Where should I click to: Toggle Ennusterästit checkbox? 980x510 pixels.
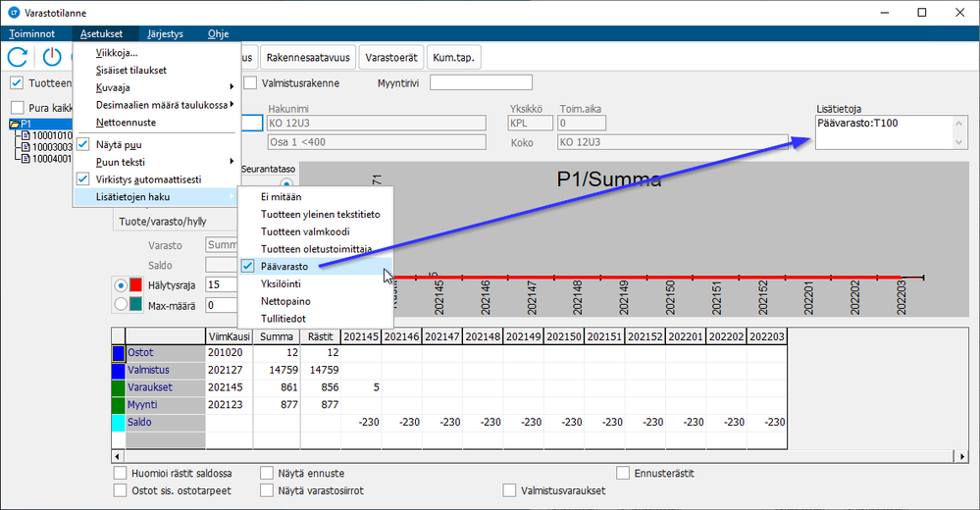coord(623,473)
